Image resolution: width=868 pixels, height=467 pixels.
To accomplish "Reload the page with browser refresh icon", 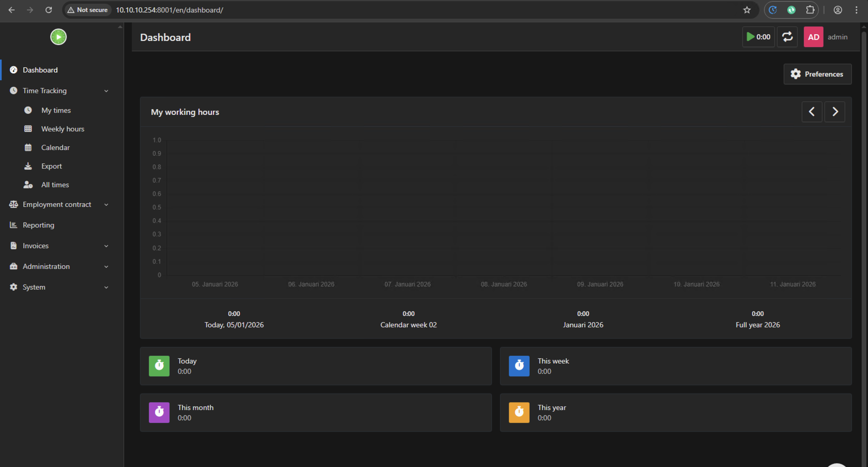I will point(49,10).
